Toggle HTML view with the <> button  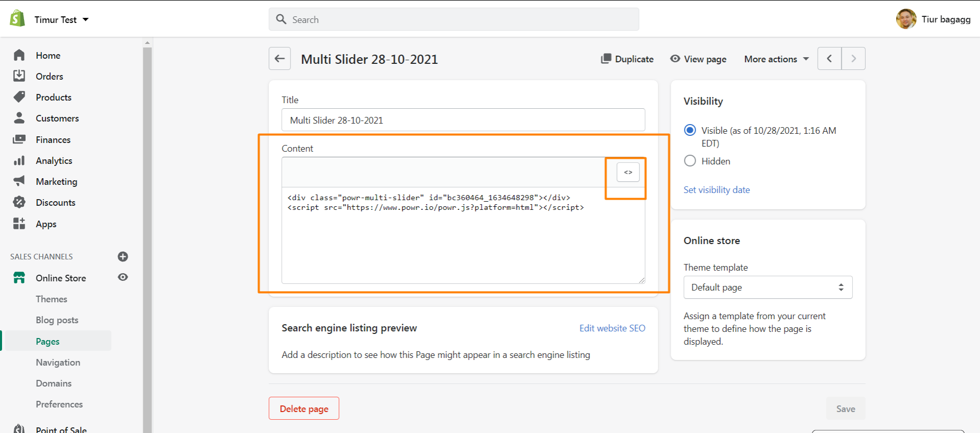point(628,172)
